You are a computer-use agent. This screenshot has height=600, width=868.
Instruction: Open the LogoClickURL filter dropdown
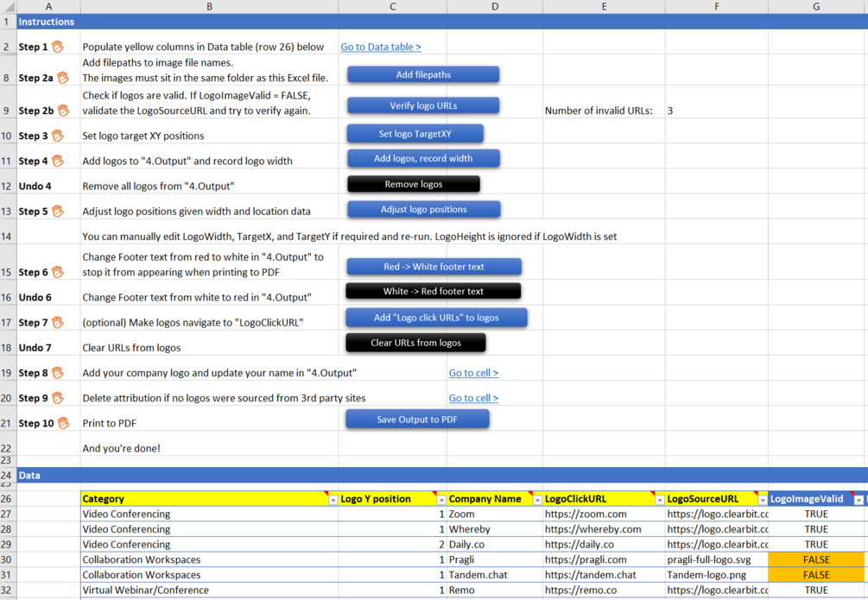[x=659, y=500]
